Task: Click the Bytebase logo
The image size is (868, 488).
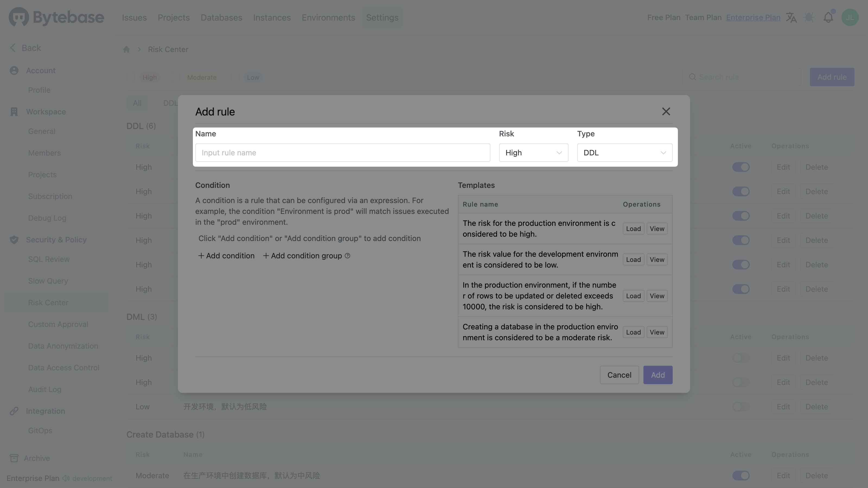Action: point(56,18)
